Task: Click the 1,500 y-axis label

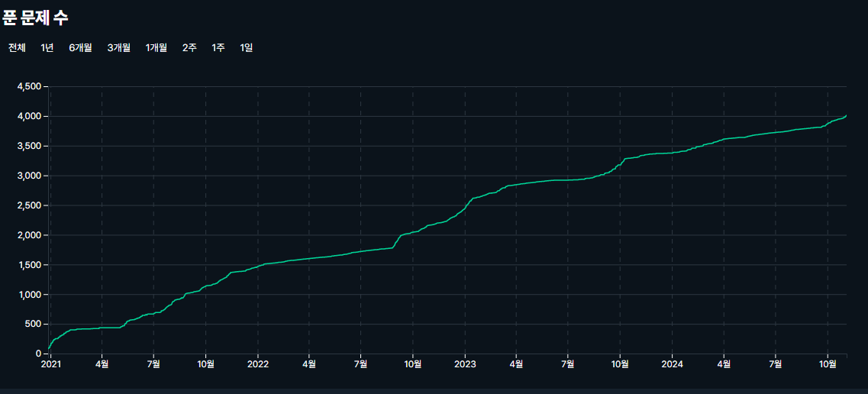Action: [29, 264]
